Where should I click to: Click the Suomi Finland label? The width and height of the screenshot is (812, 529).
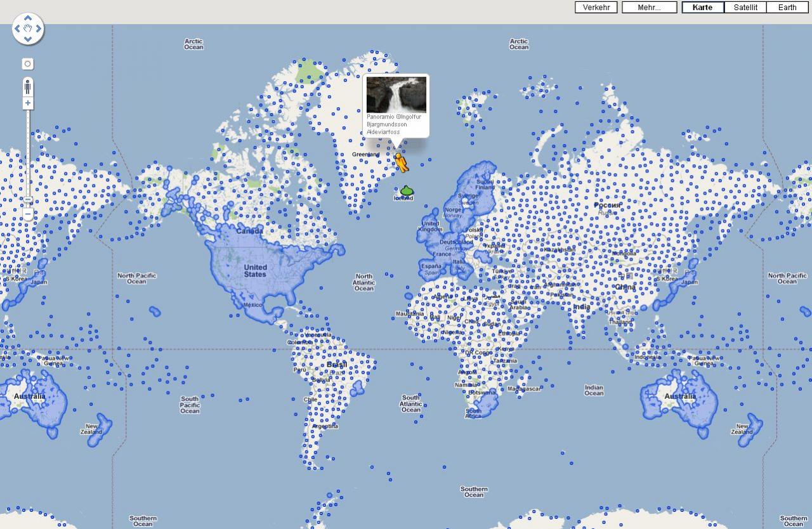(485, 185)
